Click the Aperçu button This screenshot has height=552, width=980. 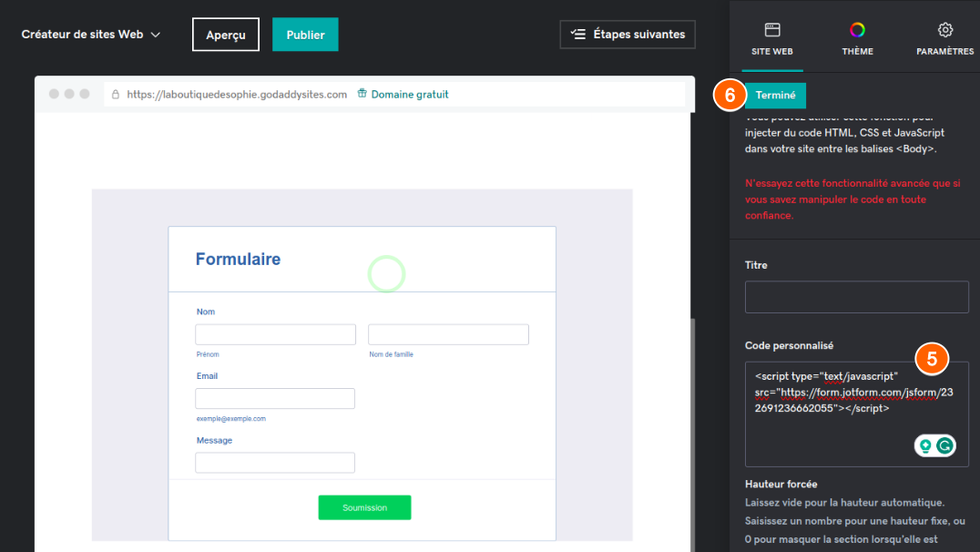tap(226, 35)
